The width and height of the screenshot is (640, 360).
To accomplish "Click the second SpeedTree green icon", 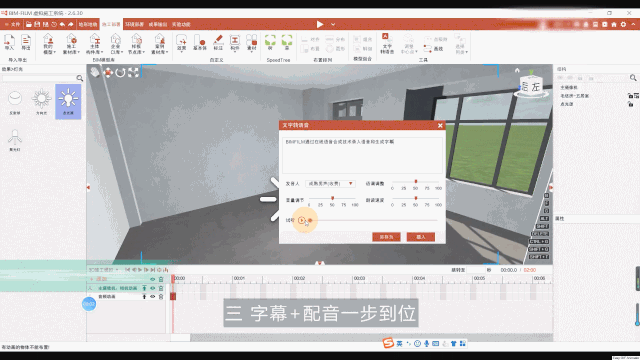I will [x=287, y=42].
